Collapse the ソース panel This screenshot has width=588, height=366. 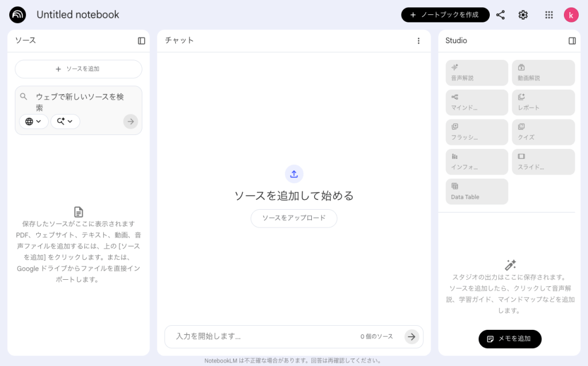coord(141,41)
